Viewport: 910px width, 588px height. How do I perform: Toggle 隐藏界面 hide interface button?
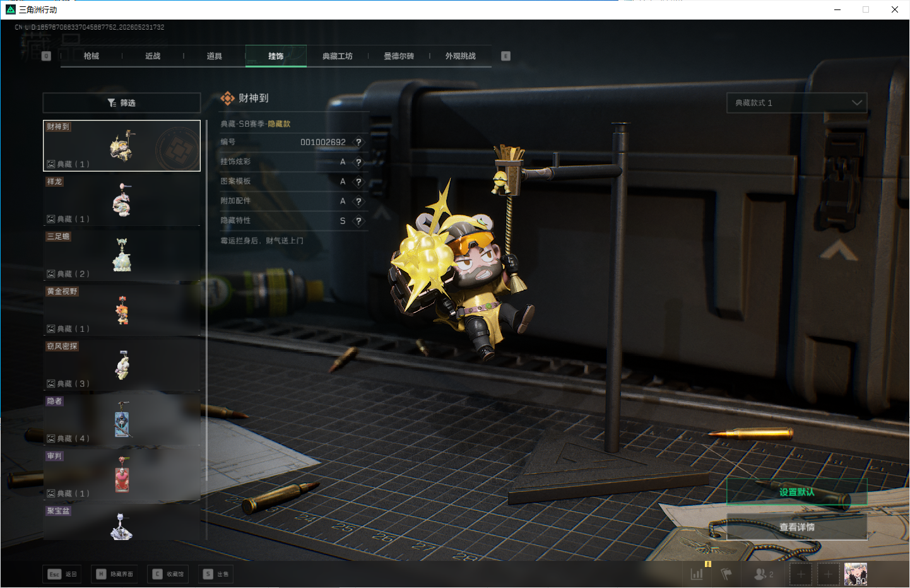[x=114, y=574]
